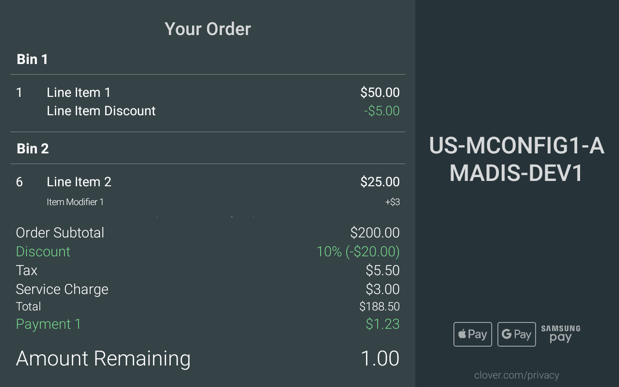619x387 pixels.
Task: Select the Bin 2 header
Action: [x=32, y=148]
